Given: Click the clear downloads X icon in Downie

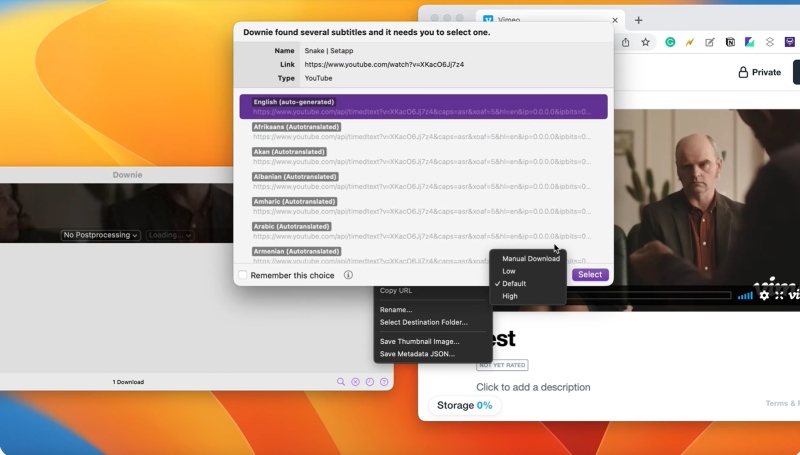Looking at the screenshot, I should click(356, 382).
